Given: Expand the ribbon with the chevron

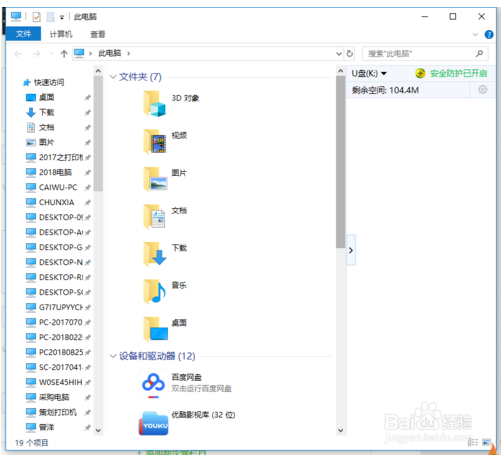Looking at the screenshot, I should [x=475, y=34].
